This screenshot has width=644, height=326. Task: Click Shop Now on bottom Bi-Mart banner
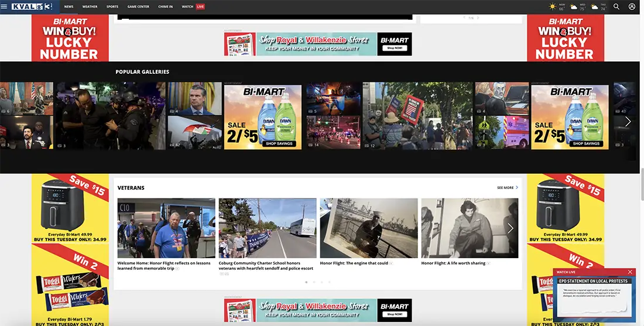tap(394, 314)
